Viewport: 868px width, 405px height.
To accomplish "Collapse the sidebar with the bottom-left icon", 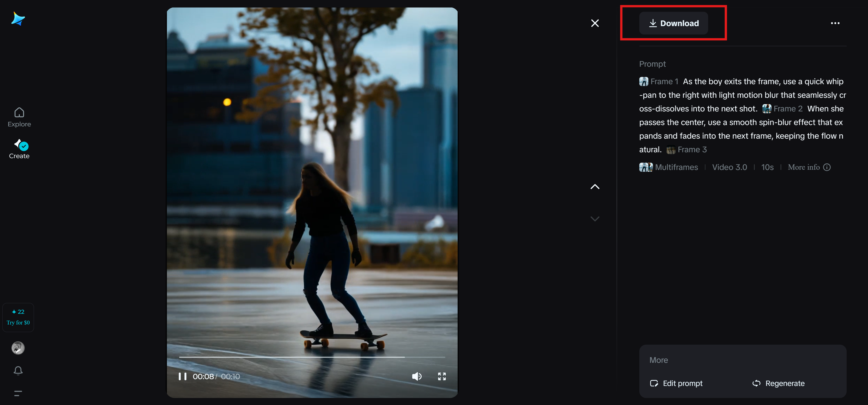I will coord(18,393).
